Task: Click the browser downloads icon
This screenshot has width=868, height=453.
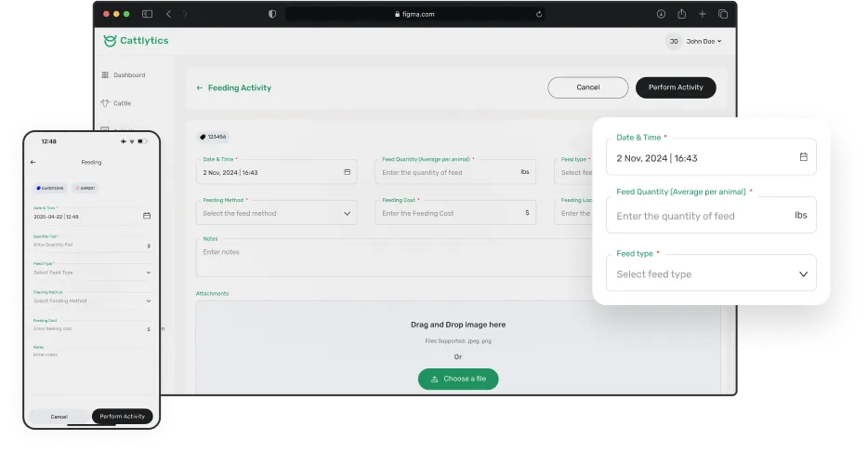Action: coord(661,14)
